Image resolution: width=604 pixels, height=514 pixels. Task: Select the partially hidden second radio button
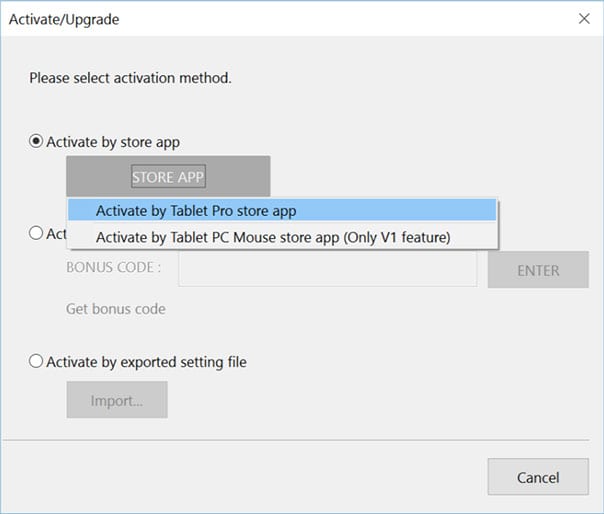[x=37, y=233]
